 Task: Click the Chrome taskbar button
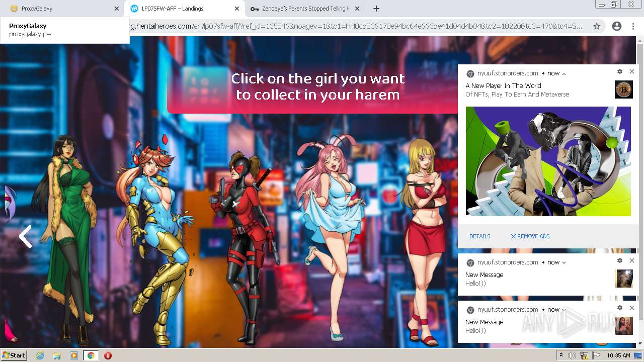click(x=91, y=355)
